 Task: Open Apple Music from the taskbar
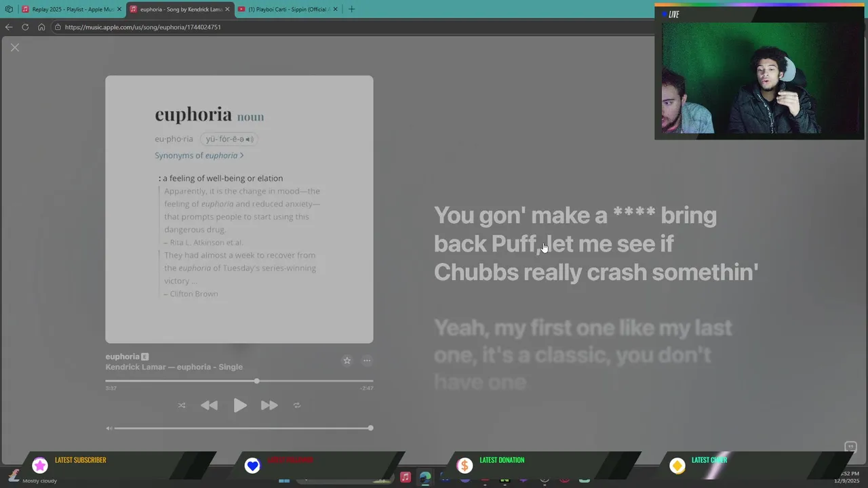click(x=405, y=477)
